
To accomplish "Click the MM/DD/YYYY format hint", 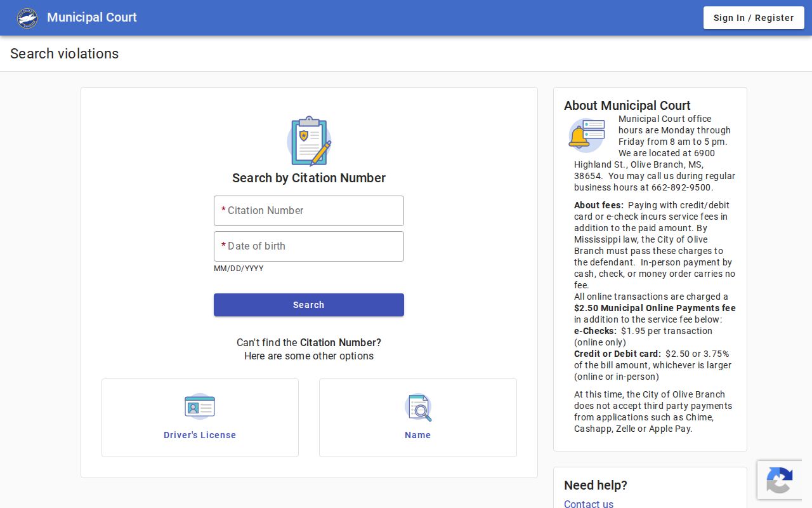I will [239, 269].
